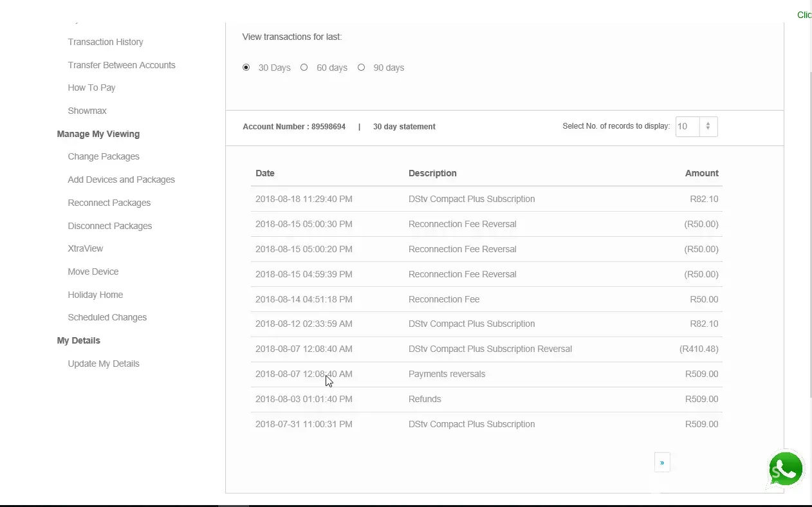Open Disconnect Packages page
Image resolution: width=812 pixels, height=507 pixels.
110,226
